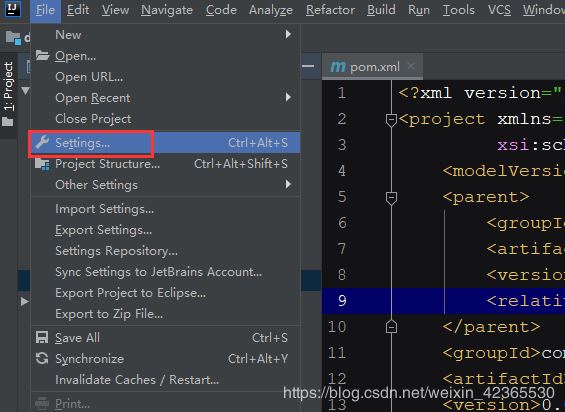This screenshot has height=412, width=565.
Task: Open the File menu
Action: pos(45,10)
